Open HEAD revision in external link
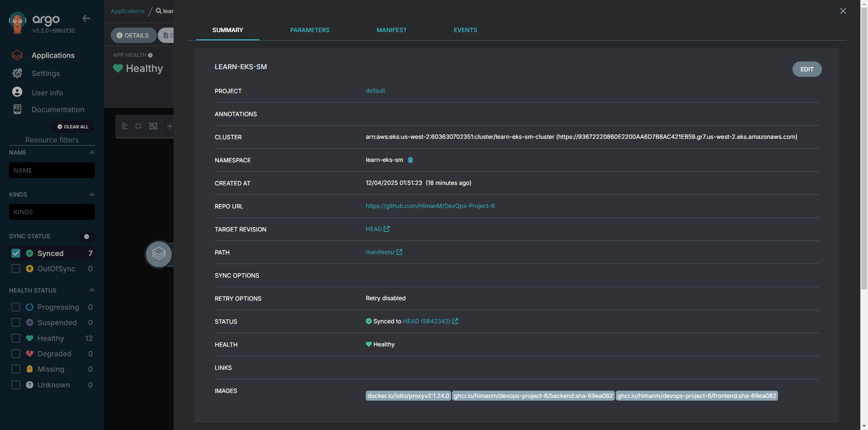 point(387,228)
